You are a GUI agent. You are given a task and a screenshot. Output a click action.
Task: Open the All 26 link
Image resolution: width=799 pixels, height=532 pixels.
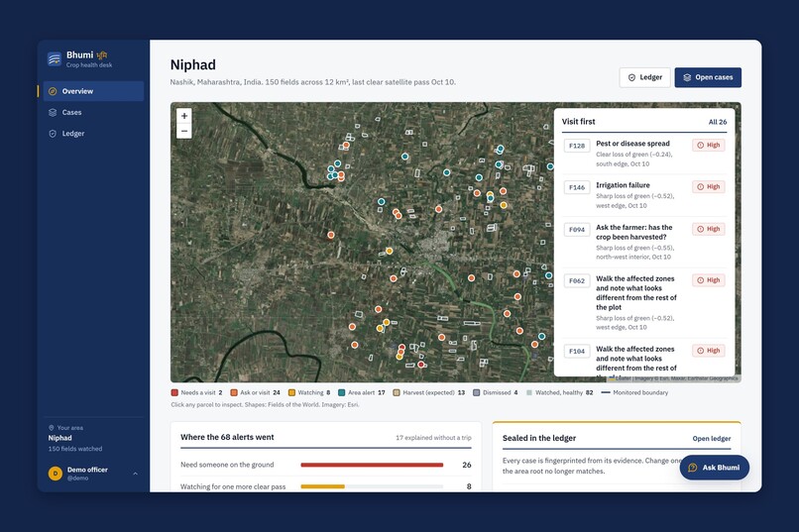pos(718,122)
